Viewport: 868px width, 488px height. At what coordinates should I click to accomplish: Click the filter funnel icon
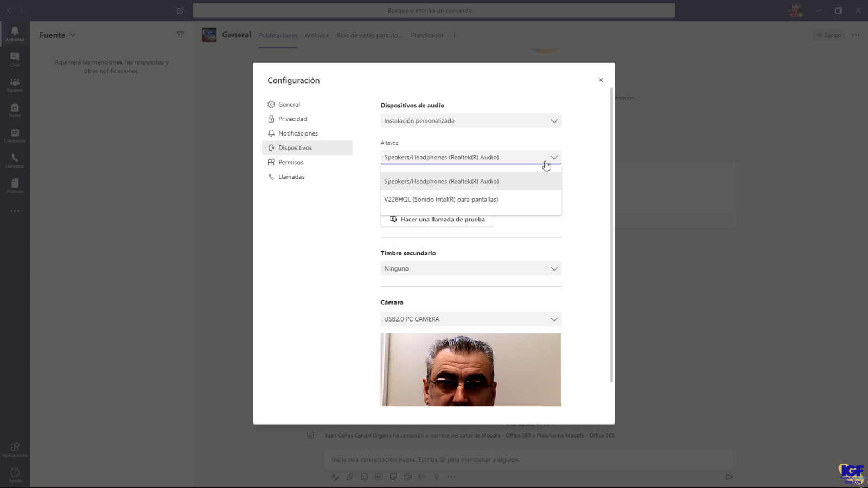coord(180,35)
